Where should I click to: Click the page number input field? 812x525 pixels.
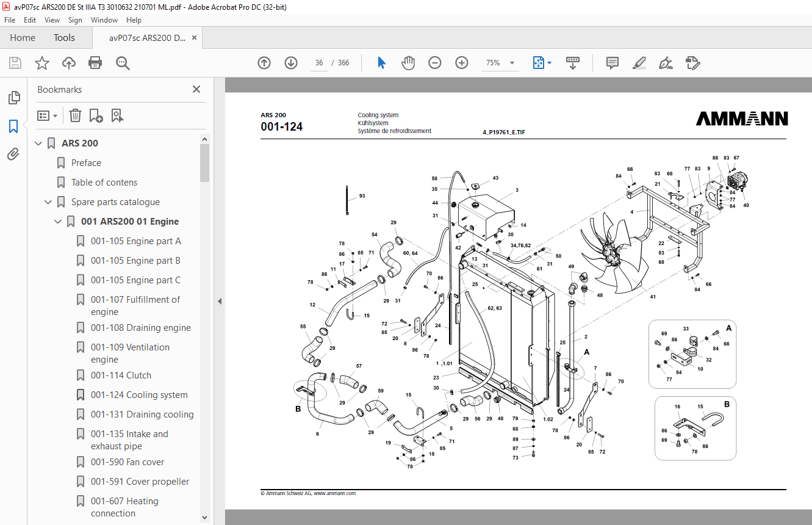pyautogui.click(x=319, y=63)
